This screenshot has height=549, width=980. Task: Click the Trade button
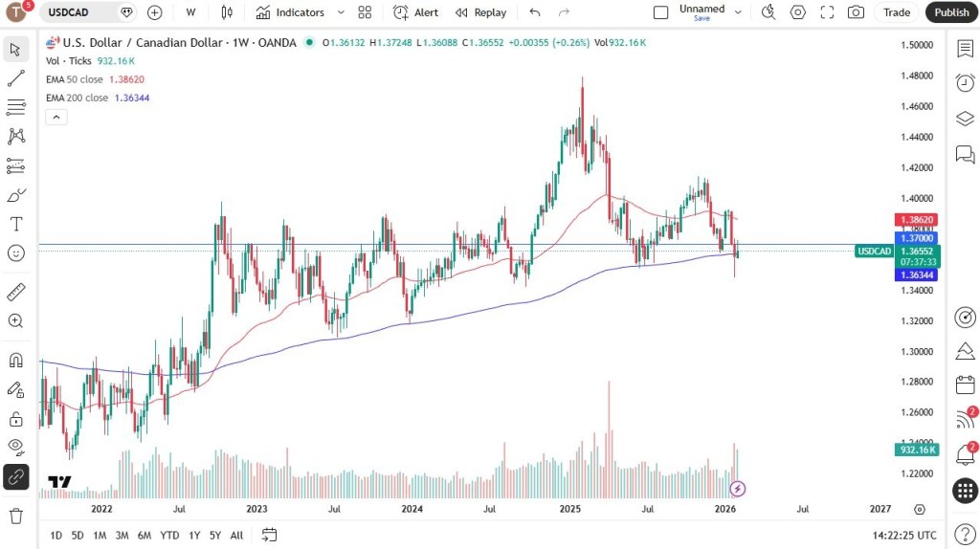pos(897,12)
